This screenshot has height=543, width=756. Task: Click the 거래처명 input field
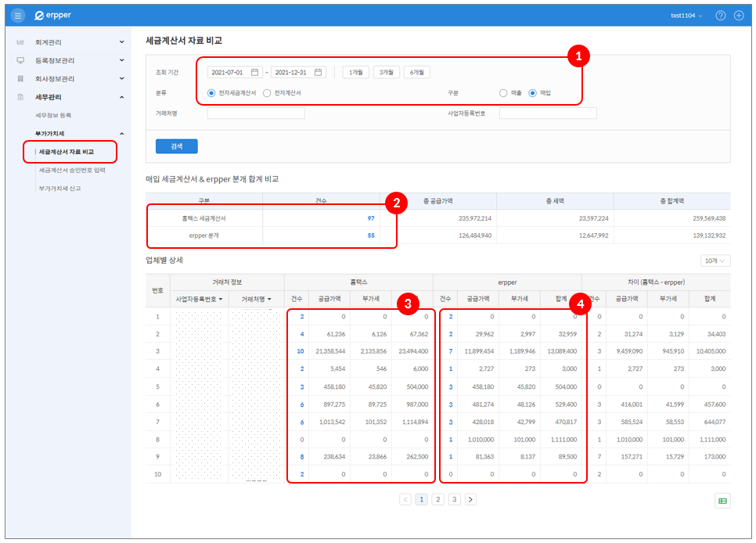point(256,113)
